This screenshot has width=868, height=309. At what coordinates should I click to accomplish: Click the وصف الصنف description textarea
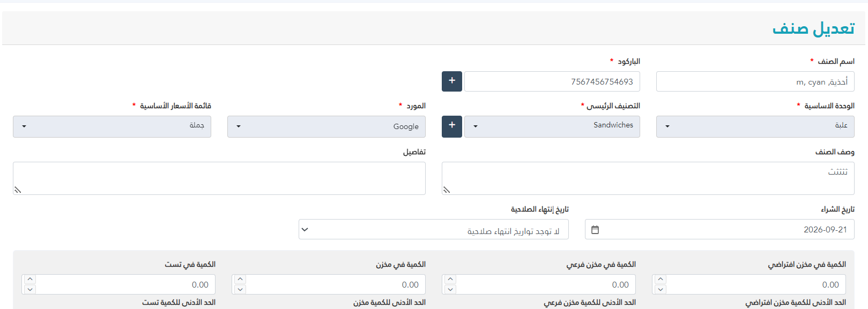click(648, 178)
